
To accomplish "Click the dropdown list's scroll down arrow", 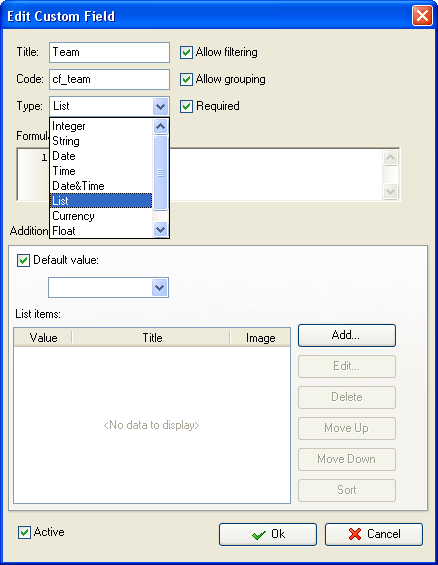I will point(160,229).
